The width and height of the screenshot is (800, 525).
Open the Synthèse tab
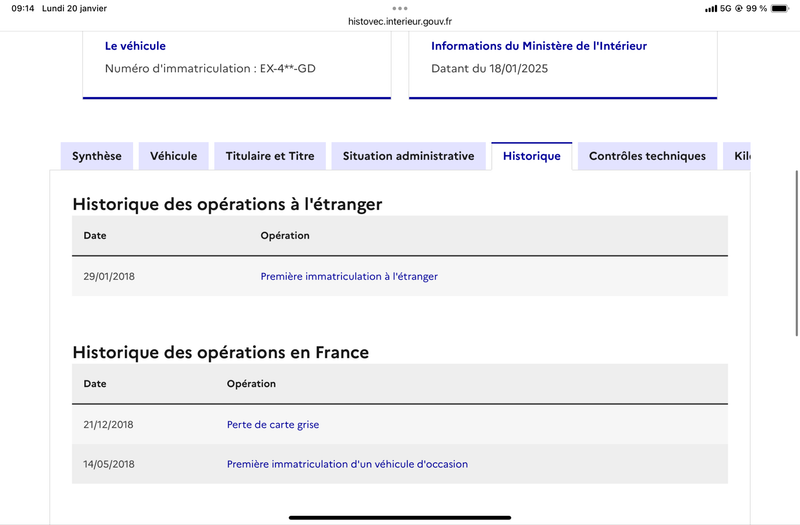click(96, 156)
